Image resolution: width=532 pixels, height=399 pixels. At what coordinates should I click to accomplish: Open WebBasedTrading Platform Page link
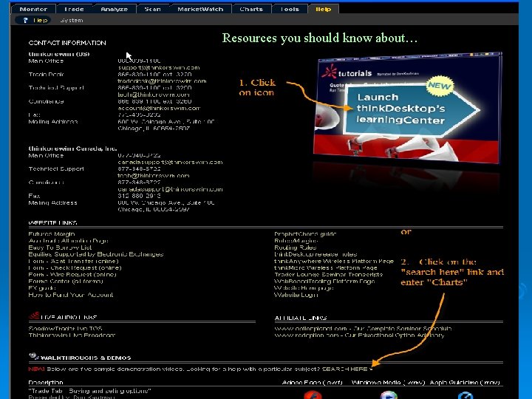coord(324,282)
